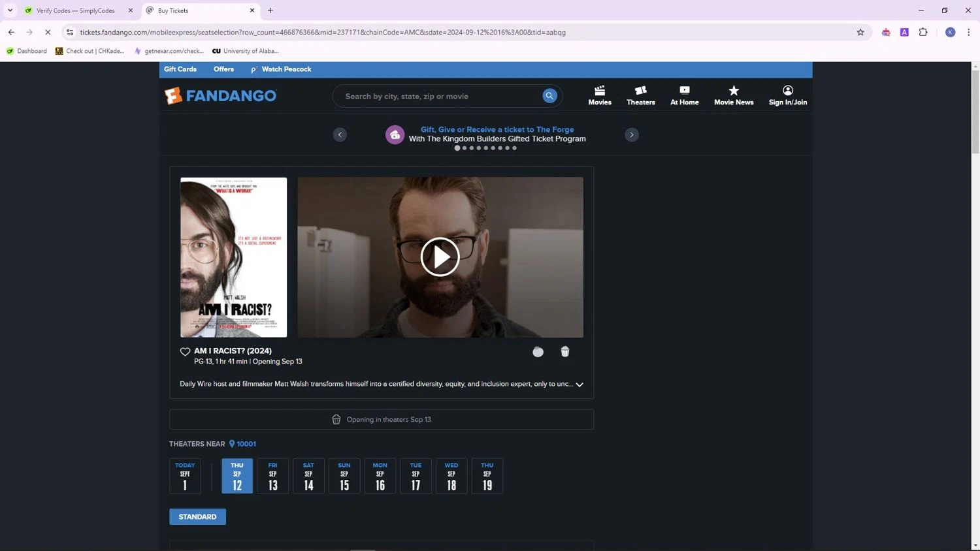
Task: Switch to Verify Codes SimplyCodes tab
Action: click(75, 10)
